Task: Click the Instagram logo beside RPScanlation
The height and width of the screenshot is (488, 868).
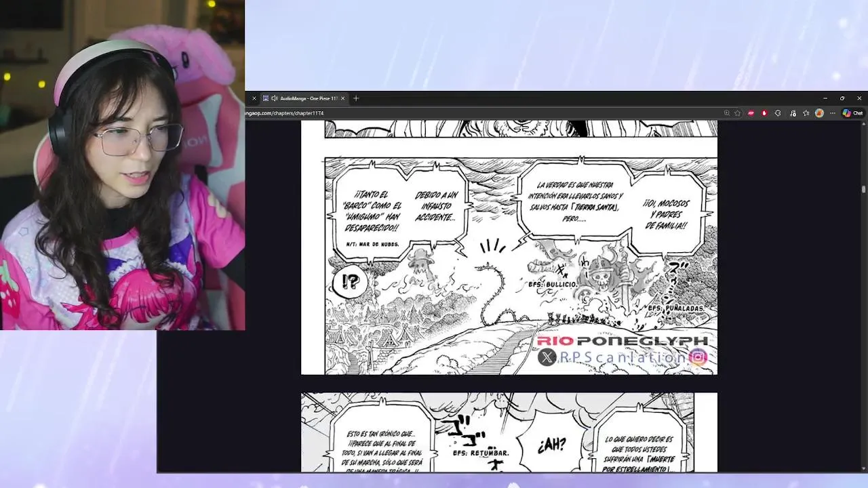Action: [x=698, y=357]
